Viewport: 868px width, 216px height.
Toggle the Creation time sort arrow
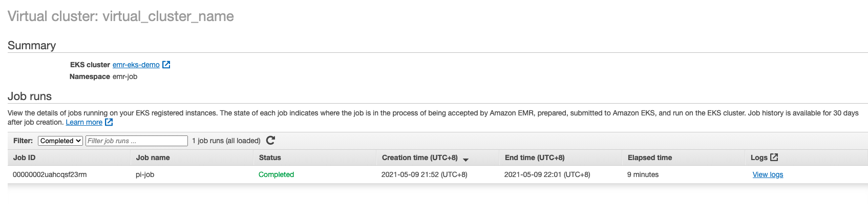coord(465,160)
